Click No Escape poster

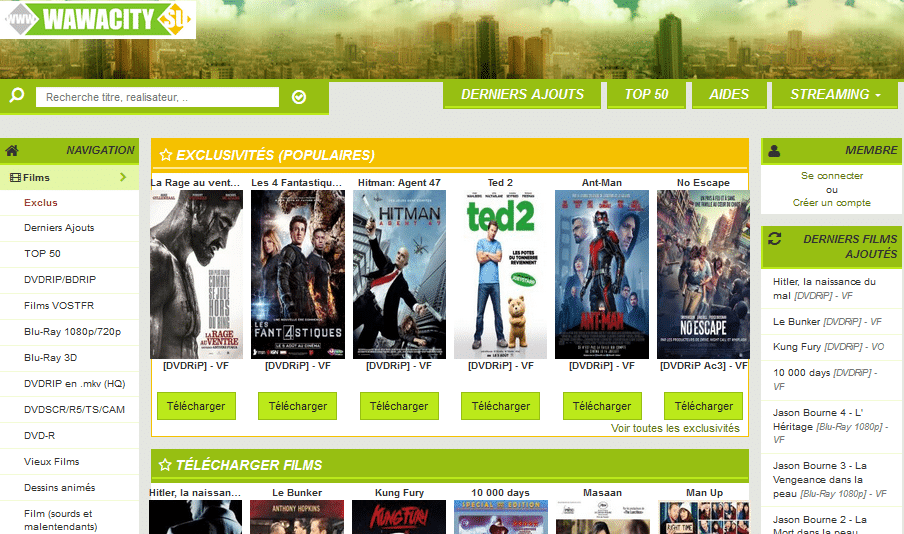point(703,274)
